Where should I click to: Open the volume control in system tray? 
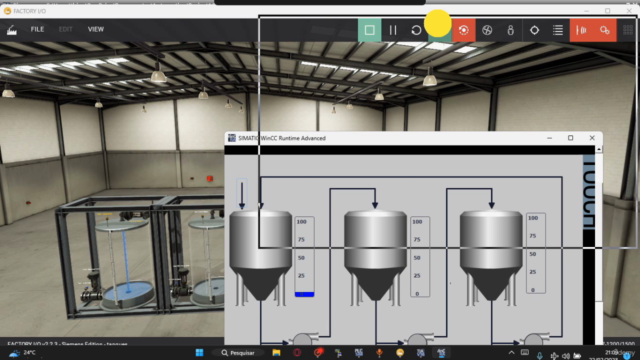click(566, 356)
